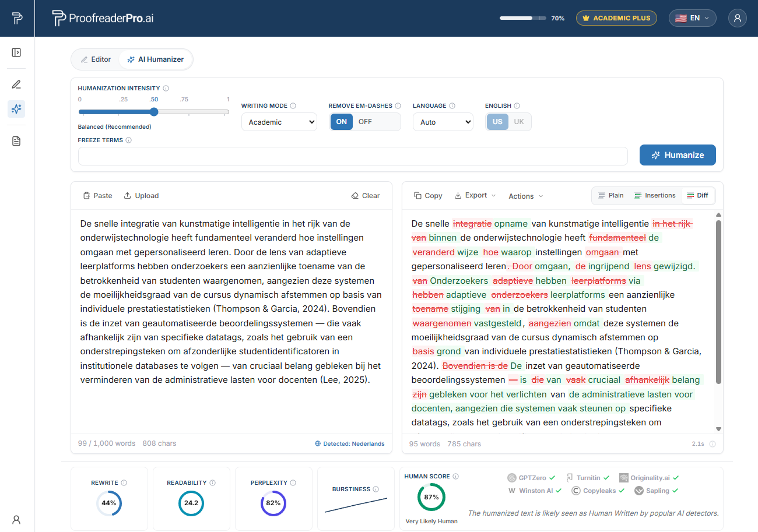Open the pen editor icon in sidebar

(16, 84)
